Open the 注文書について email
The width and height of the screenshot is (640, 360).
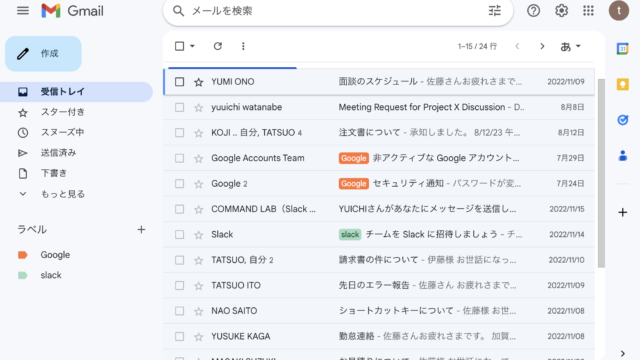(369, 133)
